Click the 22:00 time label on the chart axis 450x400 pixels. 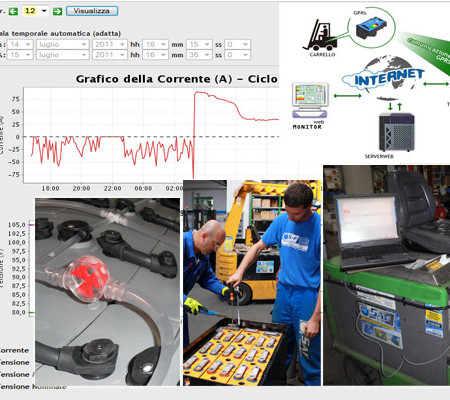(112, 188)
